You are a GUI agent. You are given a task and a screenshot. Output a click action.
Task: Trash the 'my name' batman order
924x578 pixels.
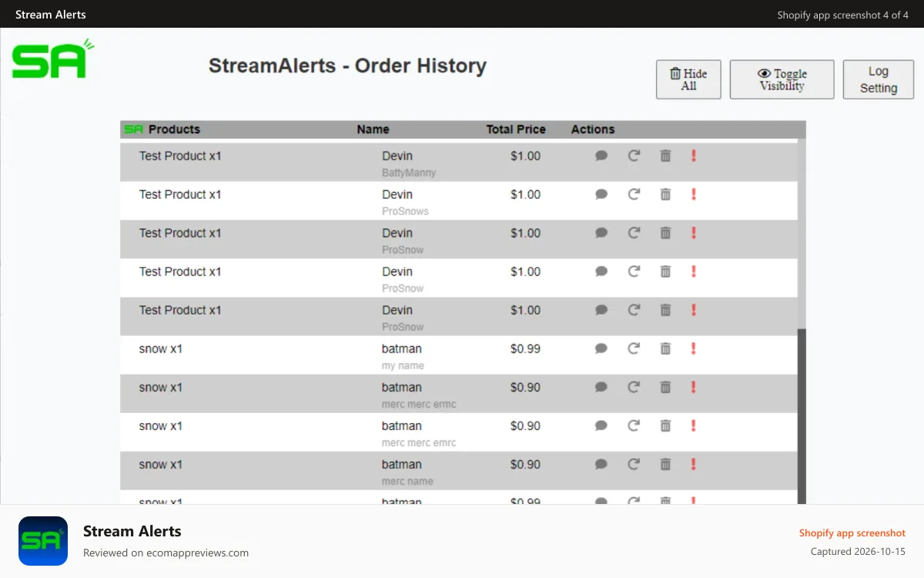[x=665, y=348]
